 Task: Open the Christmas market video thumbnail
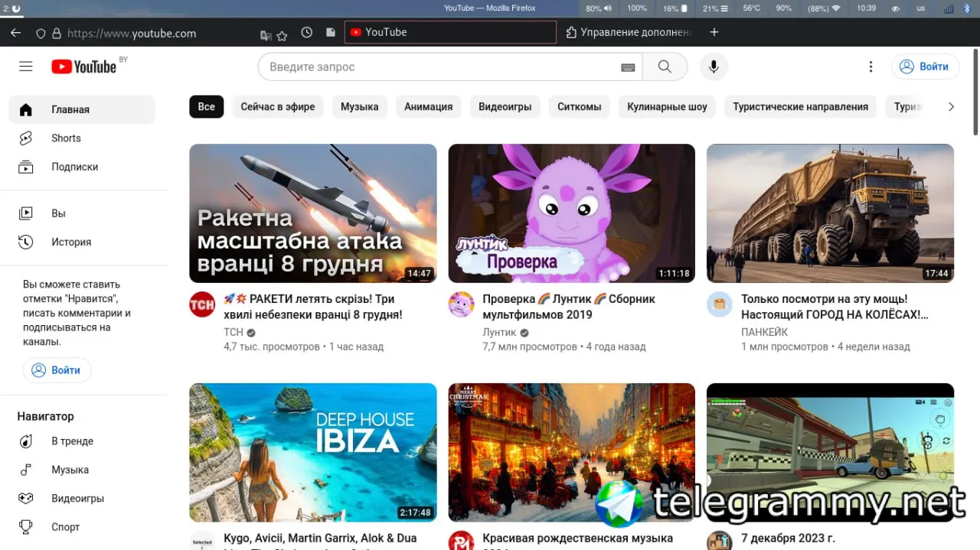[x=572, y=453]
